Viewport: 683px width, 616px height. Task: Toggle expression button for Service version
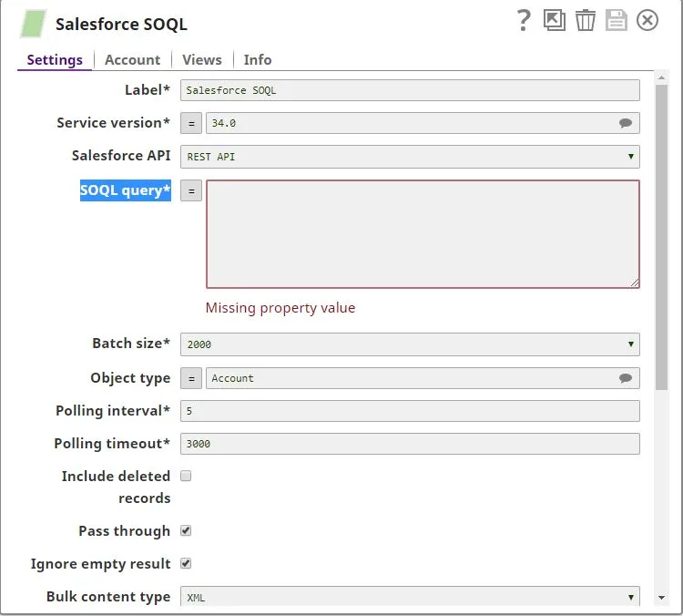point(191,123)
